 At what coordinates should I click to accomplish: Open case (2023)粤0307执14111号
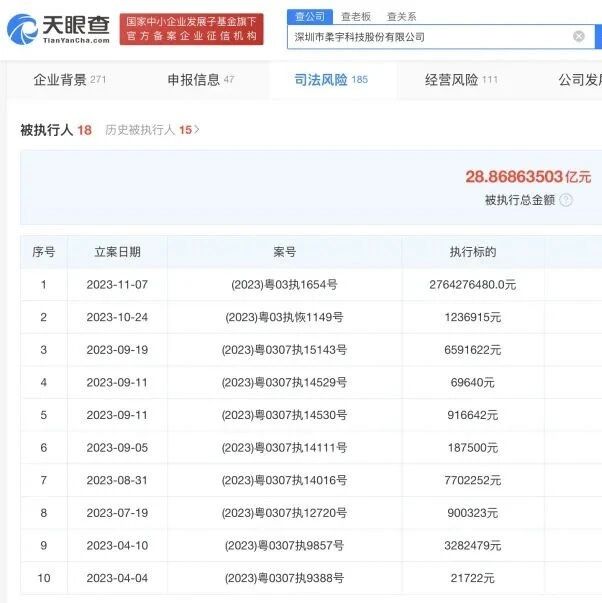284,448
